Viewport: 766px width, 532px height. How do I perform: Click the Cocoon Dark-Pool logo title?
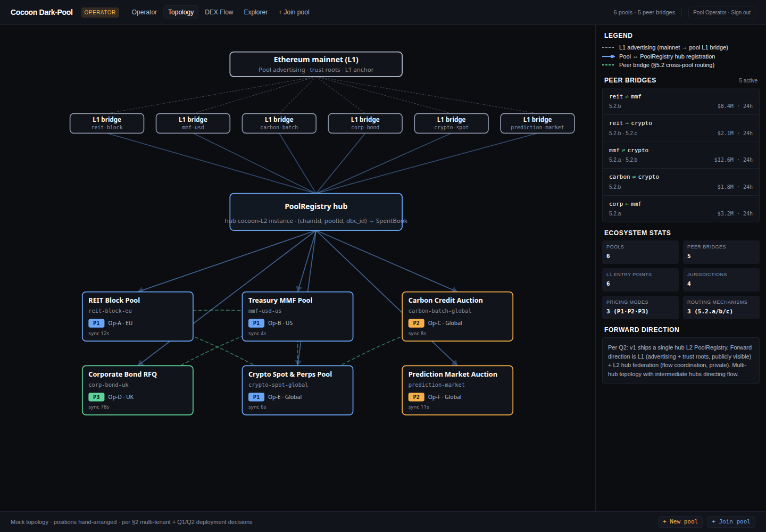point(41,12)
